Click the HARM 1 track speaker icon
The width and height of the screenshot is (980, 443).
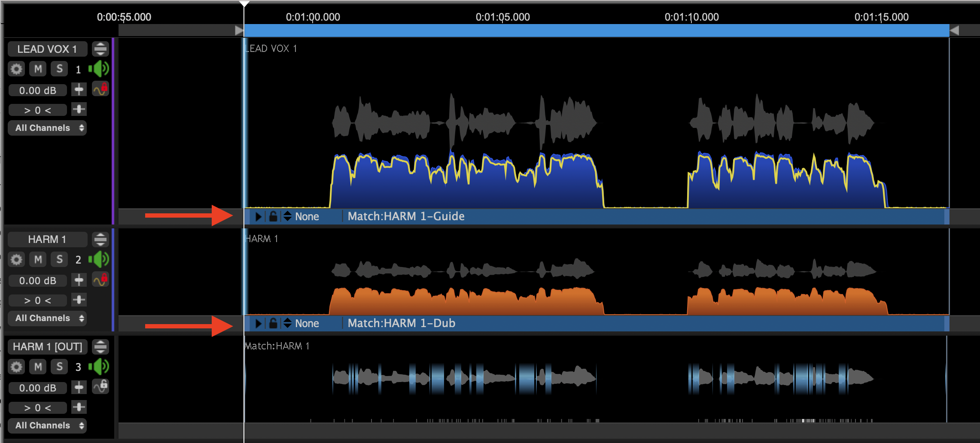[99, 259]
